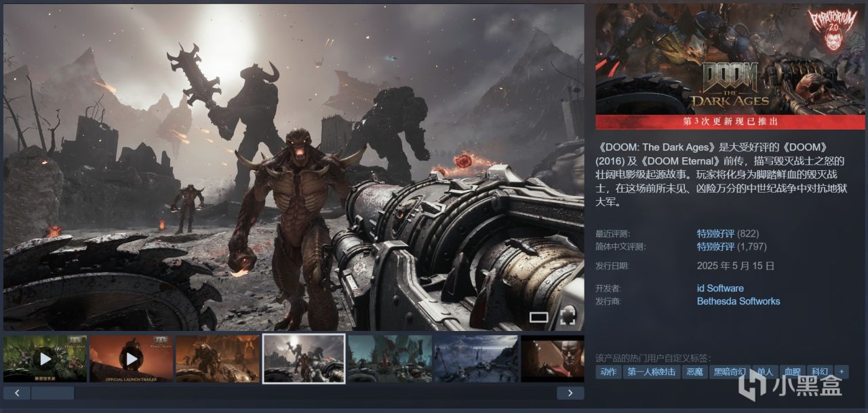Click the 简体中文评测 label
This screenshot has height=413, width=868.
click(620, 247)
